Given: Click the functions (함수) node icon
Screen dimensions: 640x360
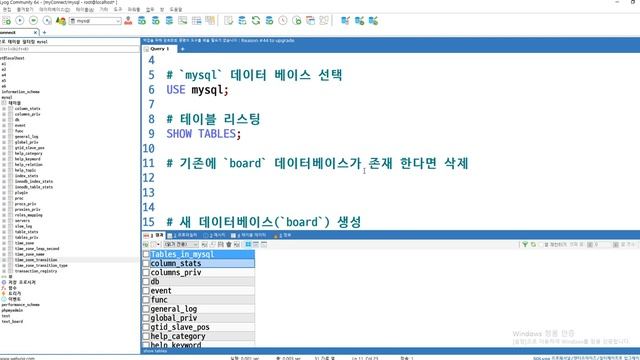Looking at the screenshot, I should [x=4, y=288].
